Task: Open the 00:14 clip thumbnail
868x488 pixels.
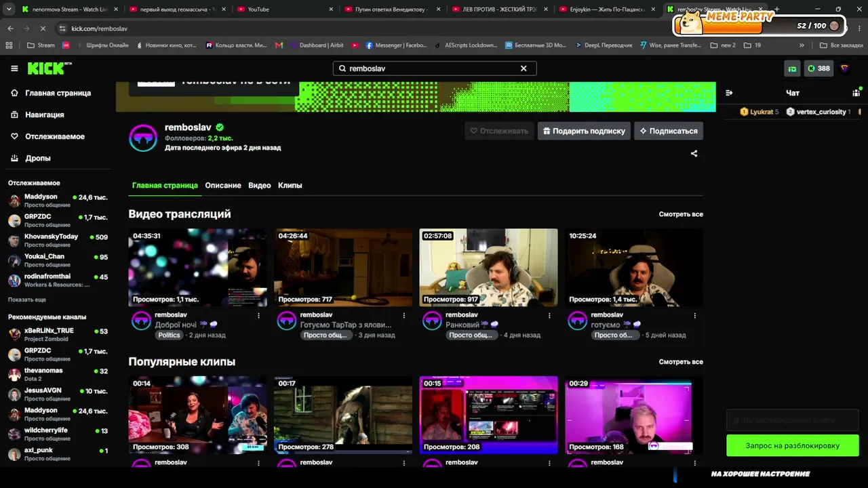Action: point(198,415)
